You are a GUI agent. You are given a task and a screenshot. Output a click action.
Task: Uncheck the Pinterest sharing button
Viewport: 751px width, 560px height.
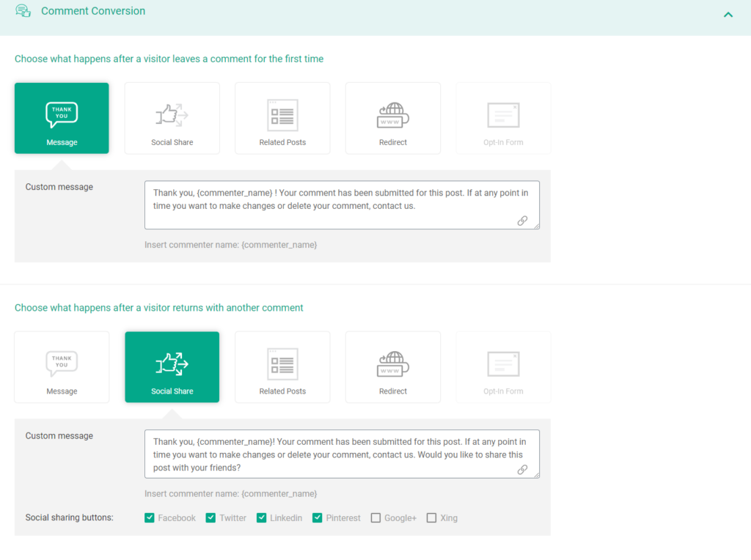tap(317, 517)
